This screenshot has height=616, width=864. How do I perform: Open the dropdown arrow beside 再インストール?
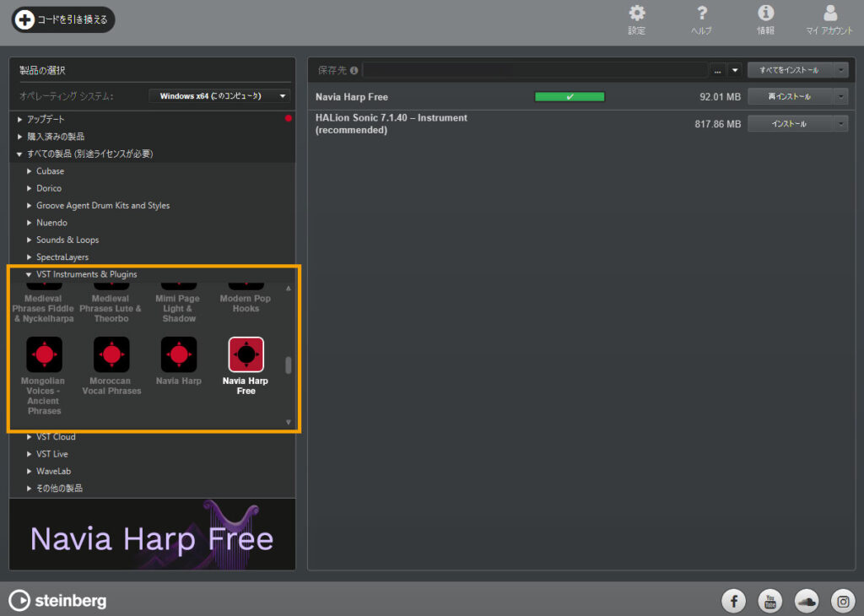pos(840,97)
